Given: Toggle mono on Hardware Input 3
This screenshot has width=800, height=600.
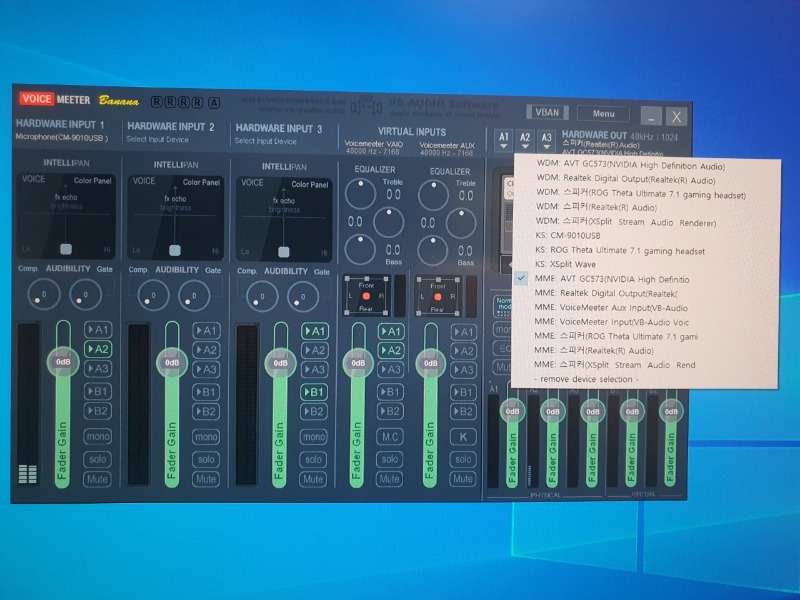Looking at the screenshot, I should point(313,437).
